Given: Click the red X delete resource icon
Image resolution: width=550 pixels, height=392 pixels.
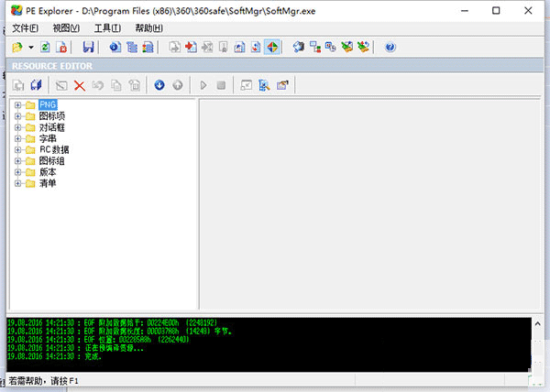Looking at the screenshot, I should tap(80, 85).
